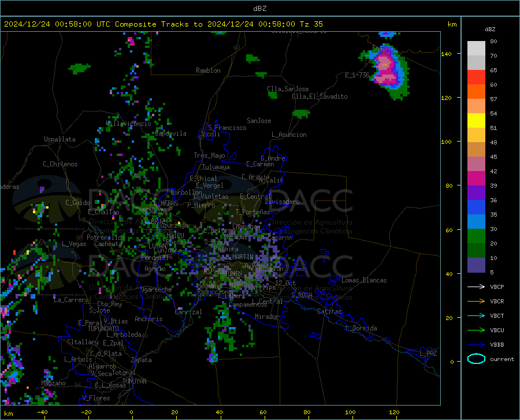The image size is (520, 420).
Task: Click the Carrizal place label
Action: click(x=188, y=312)
